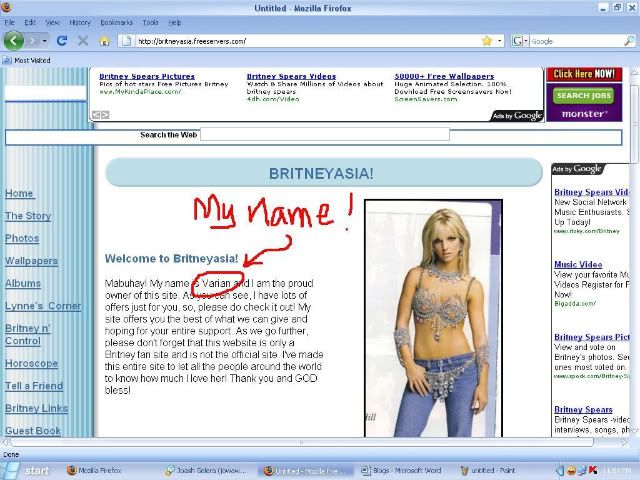
Task: Click the next ads arrow
Action: click(x=105, y=115)
